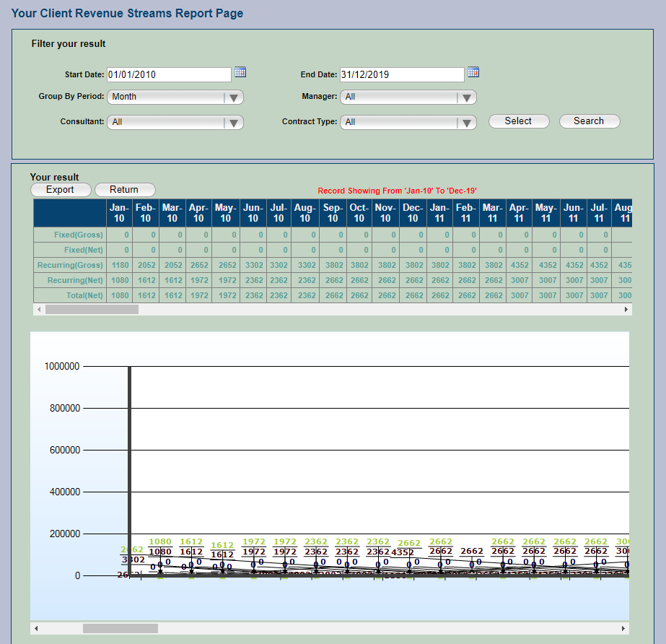The height and width of the screenshot is (644, 666).
Task: Click the Jul-10 column header
Action: click(279, 213)
